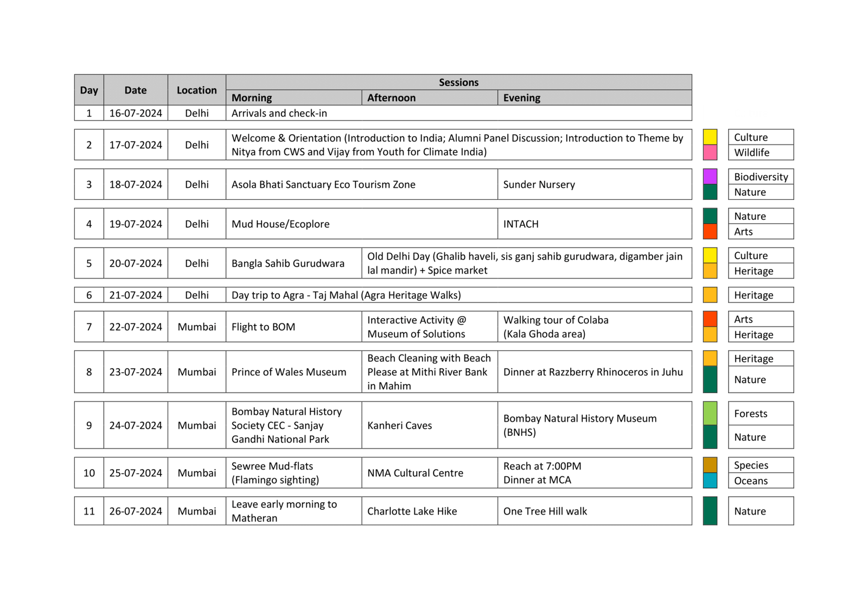Select the Morning column header
This screenshot has height=614, width=868.
294,98
